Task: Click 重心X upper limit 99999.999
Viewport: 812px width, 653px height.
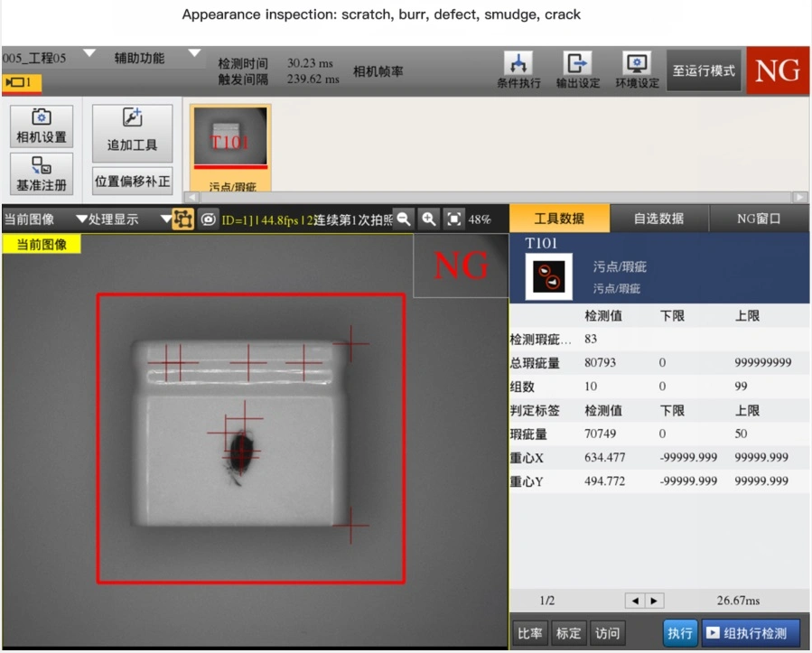Action: pyautogui.click(x=761, y=457)
